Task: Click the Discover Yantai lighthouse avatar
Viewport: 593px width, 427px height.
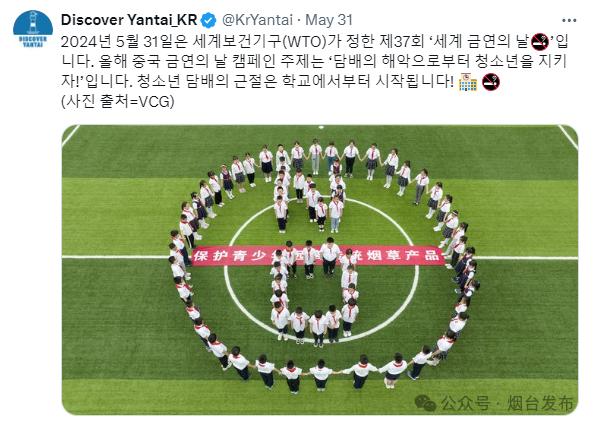Action: 33,28
